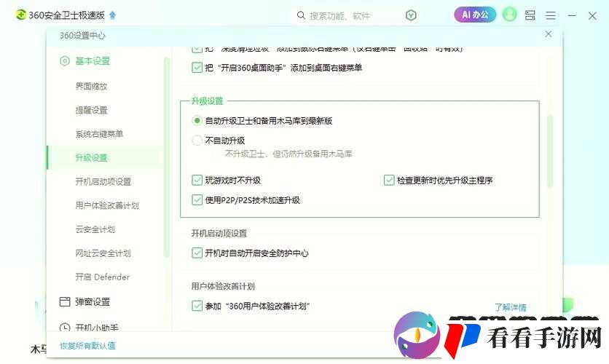Select 提醒设置 in sidebar
This screenshot has width=609, height=364.
tap(91, 110)
